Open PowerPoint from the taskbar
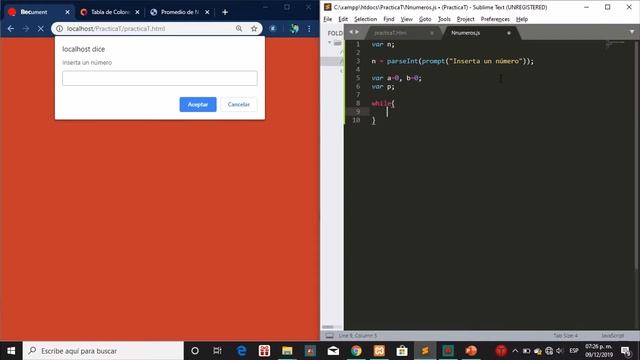The image size is (640, 360). tap(471, 351)
